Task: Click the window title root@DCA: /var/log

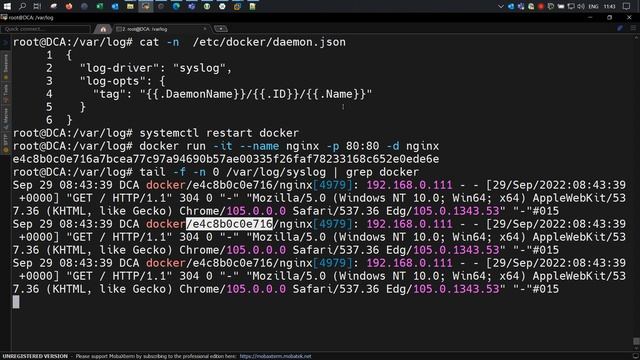Action: click(31, 18)
